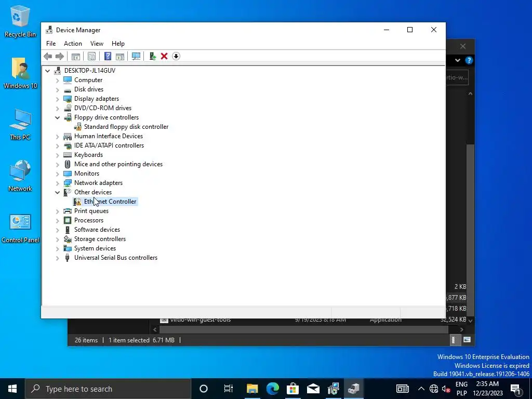The width and height of the screenshot is (532, 399).
Task: Click the File Explorer horizontal scrollbar
Action: tap(303, 329)
